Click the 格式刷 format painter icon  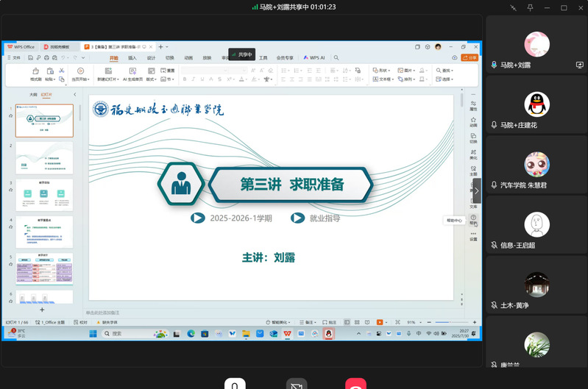click(x=35, y=72)
